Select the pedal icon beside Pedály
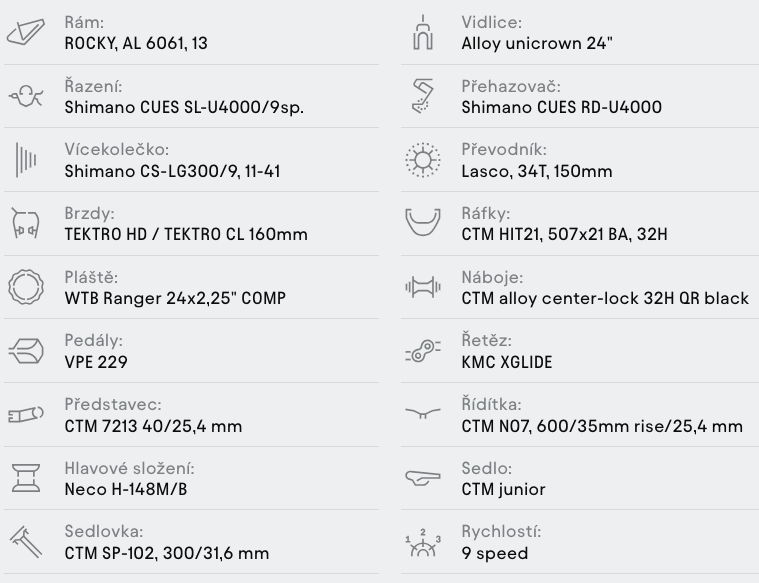Screen dimensions: 759x583 click(x=26, y=351)
